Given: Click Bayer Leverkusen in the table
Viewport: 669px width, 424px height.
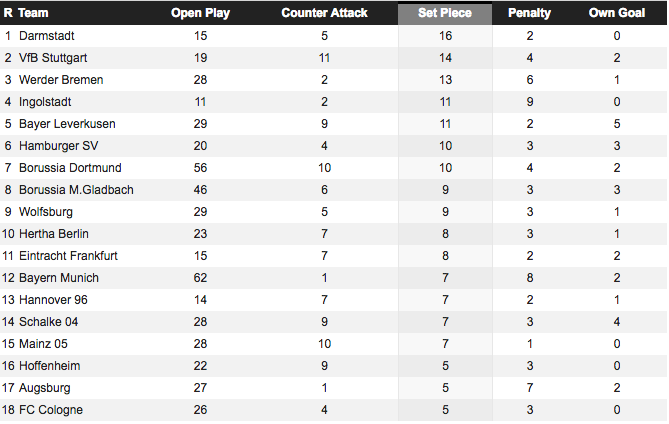Looking at the screenshot, I should click(67, 124).
